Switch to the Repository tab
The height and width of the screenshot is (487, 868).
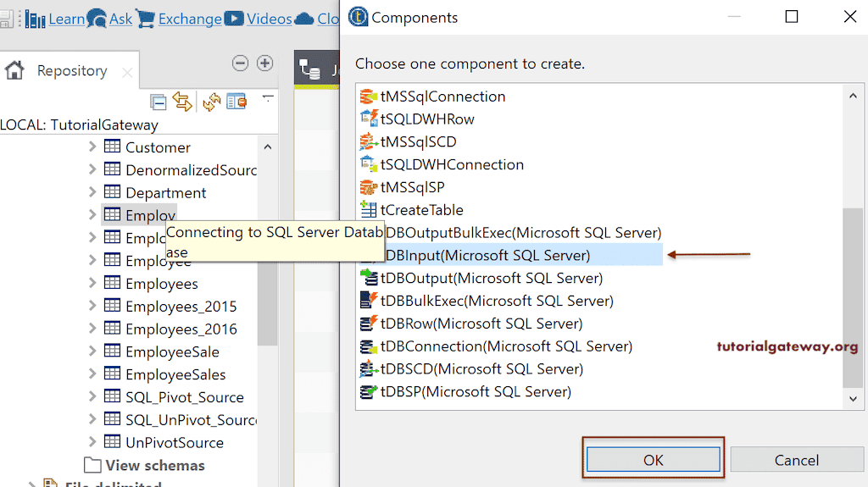coord(72,71)
